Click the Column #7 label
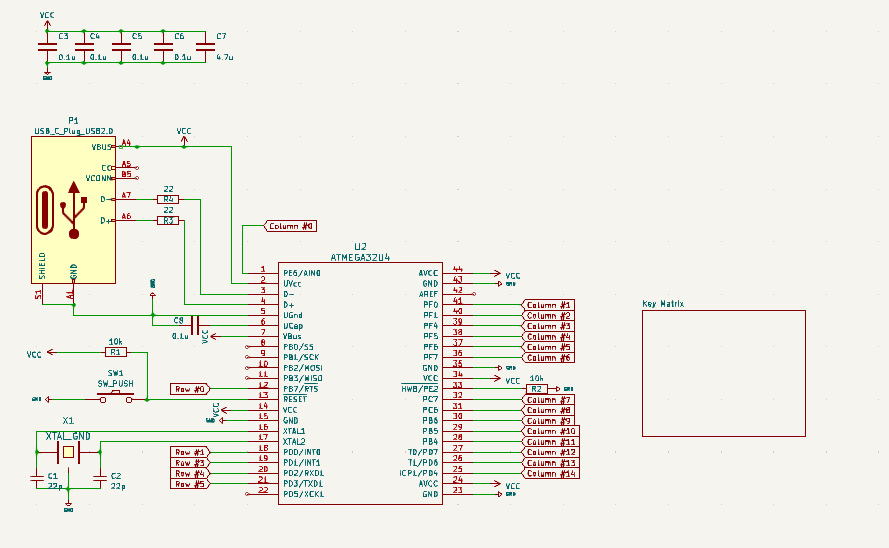 548,400
